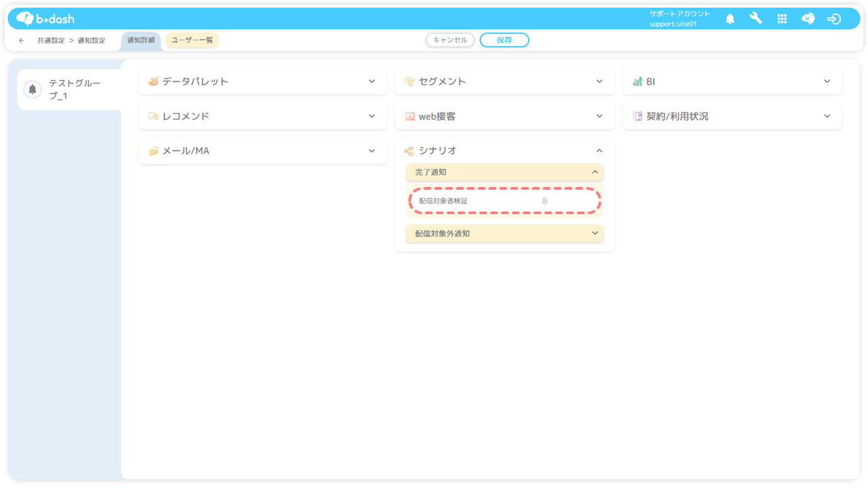Click the bell icon beside テストグループ_1
The height and width of the screenshot is (488, 868).
(x=32, y=89)
